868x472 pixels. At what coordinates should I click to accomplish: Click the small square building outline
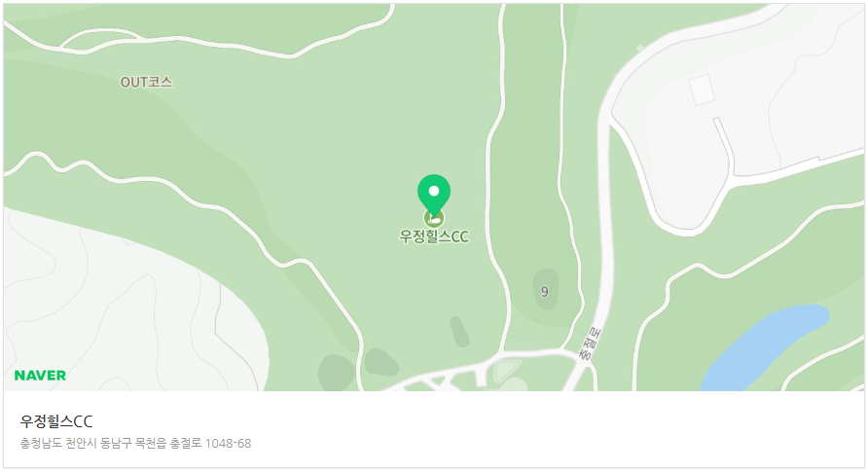(x=702, y=90)
